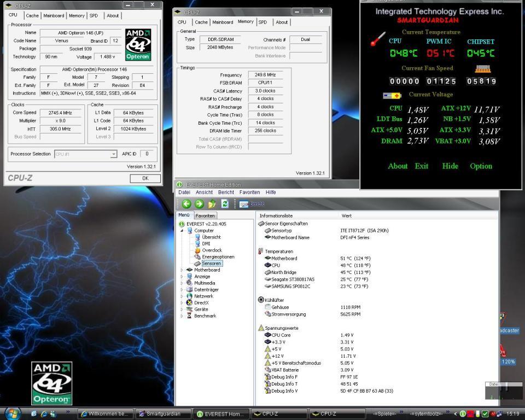Open CPU tab in second CPU-Z window
Image resolution: width=525 pixels, height=420 pixels.
point(182,22)
